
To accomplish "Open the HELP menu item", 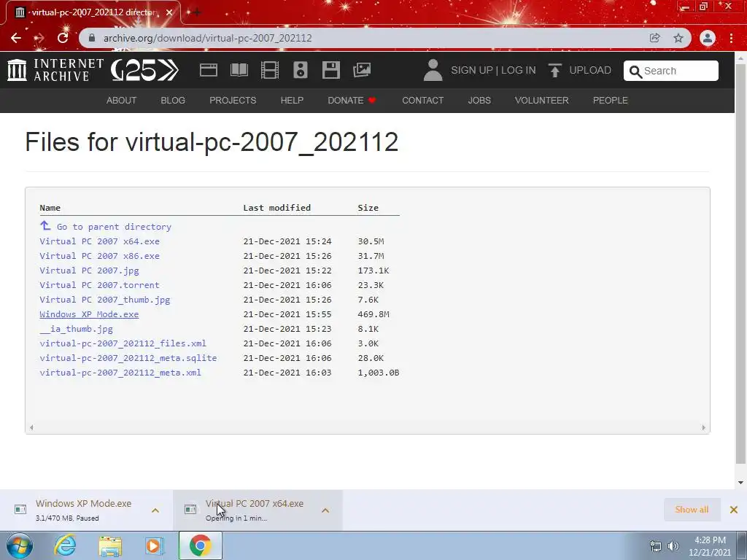I will (x=292, y=101).
